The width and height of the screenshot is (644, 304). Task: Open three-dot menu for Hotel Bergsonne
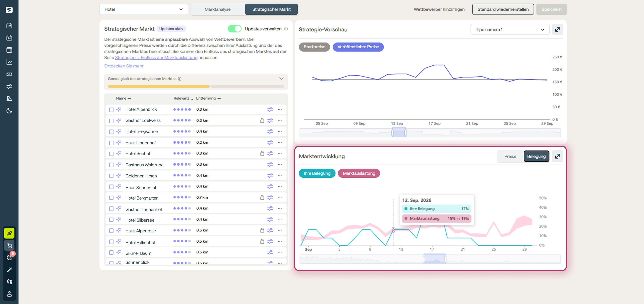[x=280, y=131]
